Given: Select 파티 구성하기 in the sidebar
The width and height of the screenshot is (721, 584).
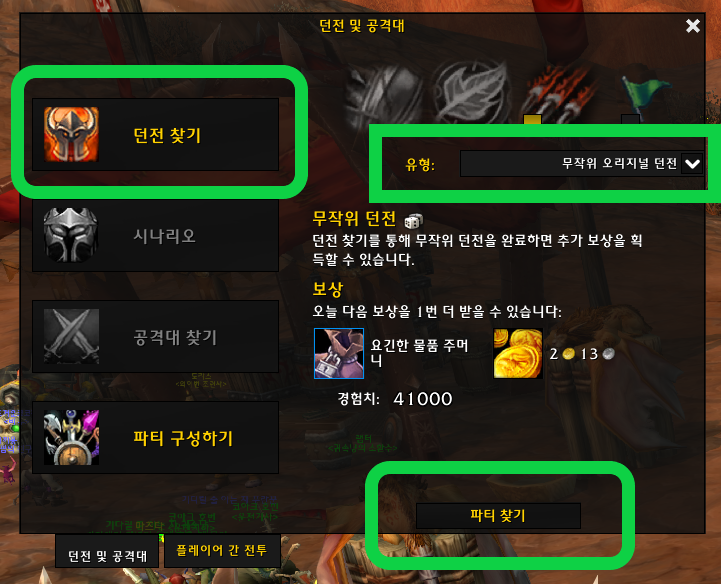Looking at the screenshot, I should click(155, 437).
